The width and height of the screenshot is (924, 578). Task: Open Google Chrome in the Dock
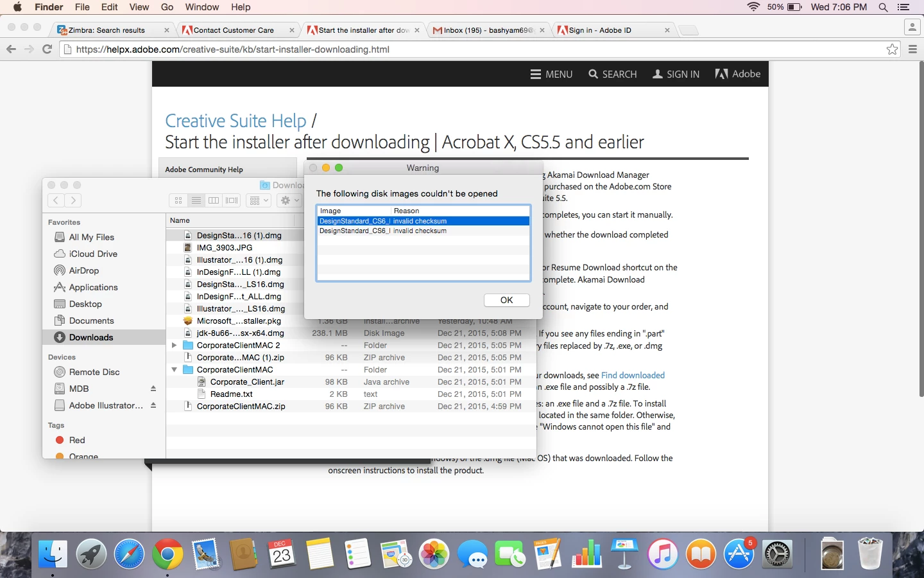[167, 554]
